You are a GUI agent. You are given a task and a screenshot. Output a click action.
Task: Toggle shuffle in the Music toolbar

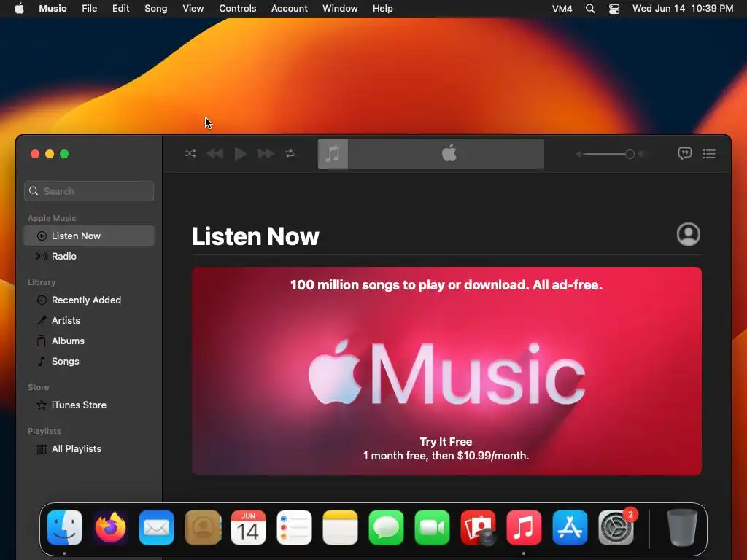190,153
